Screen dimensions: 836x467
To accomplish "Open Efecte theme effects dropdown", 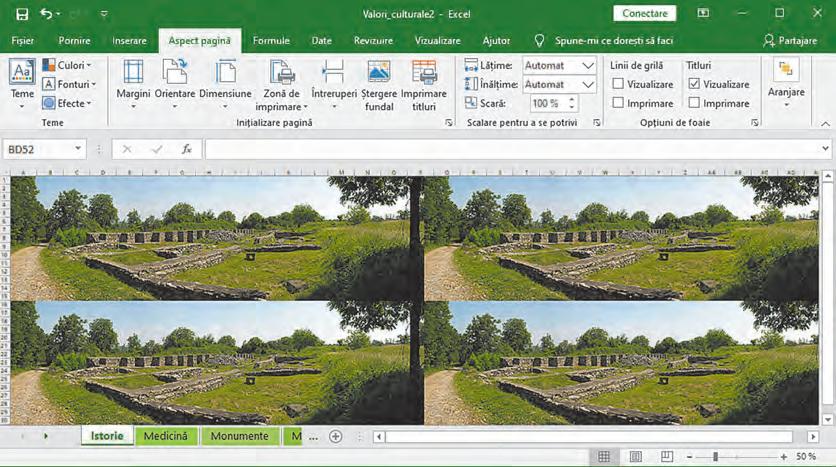I will [67, 103].
